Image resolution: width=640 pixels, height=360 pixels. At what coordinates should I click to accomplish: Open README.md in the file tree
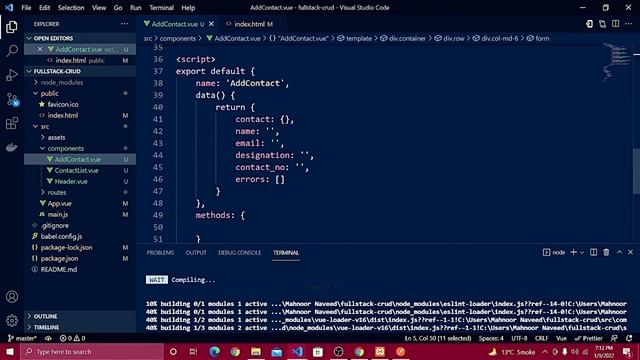click(80, 269)
